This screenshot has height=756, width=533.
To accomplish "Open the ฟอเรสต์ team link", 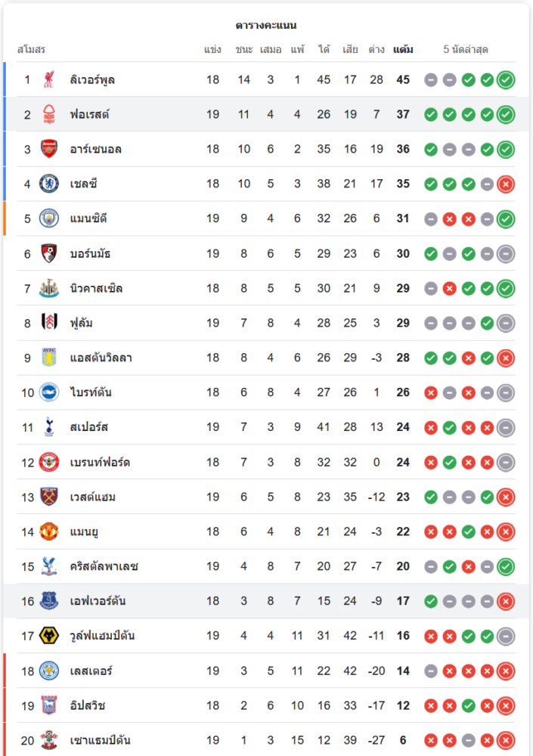I will click(89, 114).
